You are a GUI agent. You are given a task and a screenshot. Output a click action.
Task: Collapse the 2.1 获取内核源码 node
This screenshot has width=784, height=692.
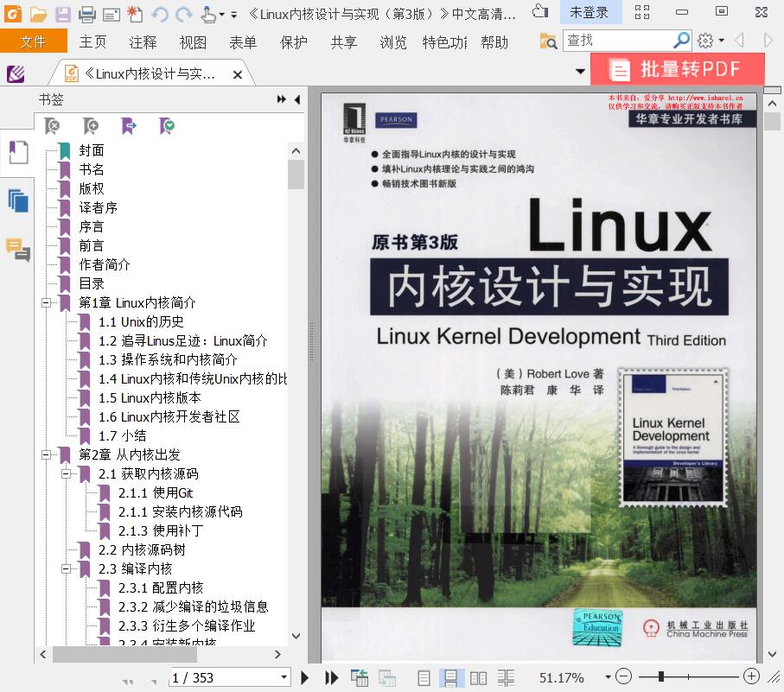tap(67, 473)
